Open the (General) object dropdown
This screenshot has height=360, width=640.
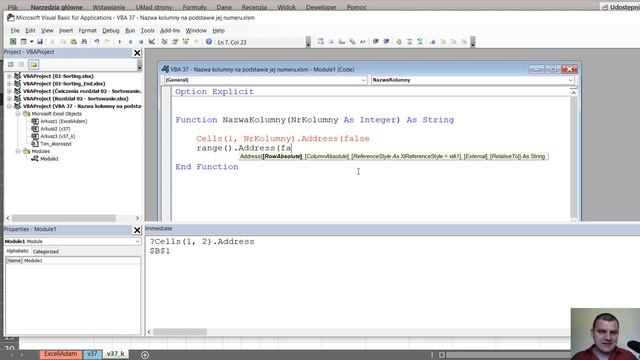pos(363,80)
